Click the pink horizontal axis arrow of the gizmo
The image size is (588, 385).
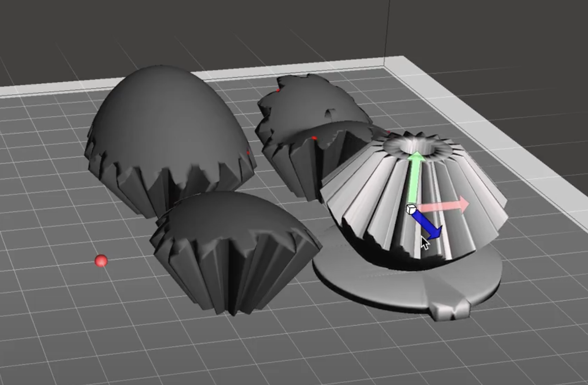(445, 205)
